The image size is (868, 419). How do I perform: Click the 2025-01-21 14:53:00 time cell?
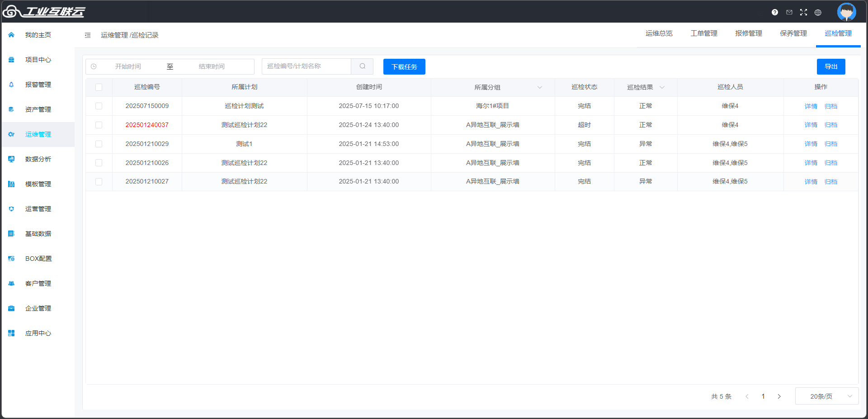pyautogui.click(x=369, y=144)
